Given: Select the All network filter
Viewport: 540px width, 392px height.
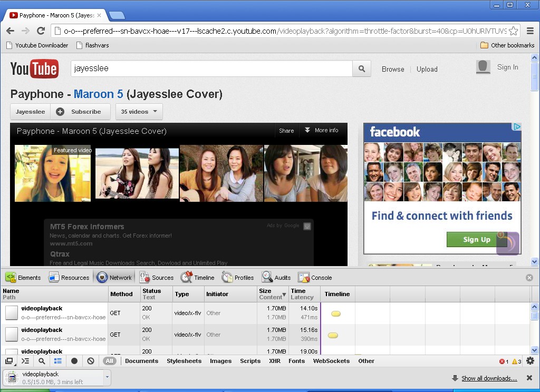Looking at the screenshot, I should (109, 361).
